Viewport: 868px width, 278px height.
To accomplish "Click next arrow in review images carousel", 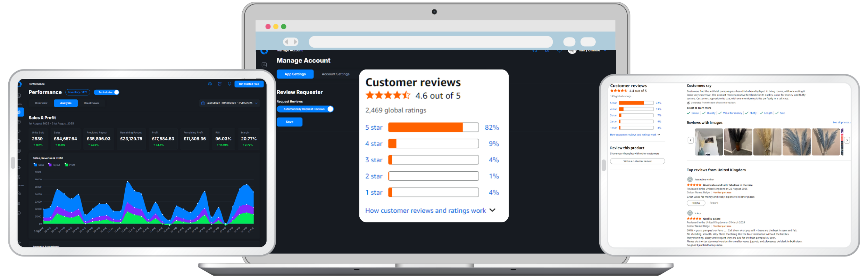I will [847, 140].
